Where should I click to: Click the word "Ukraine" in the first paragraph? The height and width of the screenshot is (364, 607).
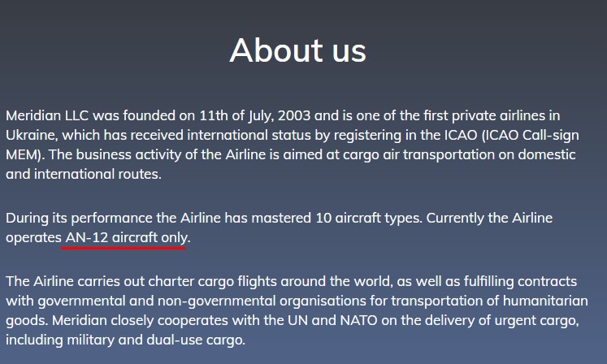[31, 135]
